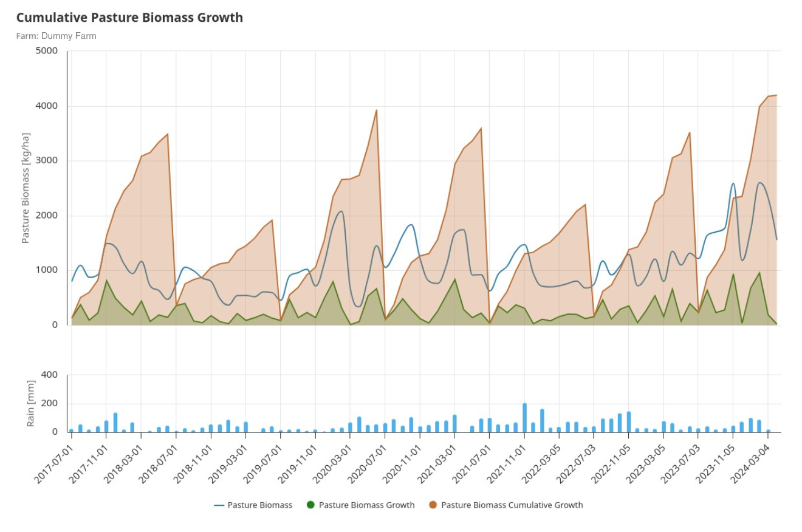The height and width of the screenshot is (532, 802).
Task: Click the "Pasture Biomass [kg/ha]" axis title
Action: click(26, 188)
